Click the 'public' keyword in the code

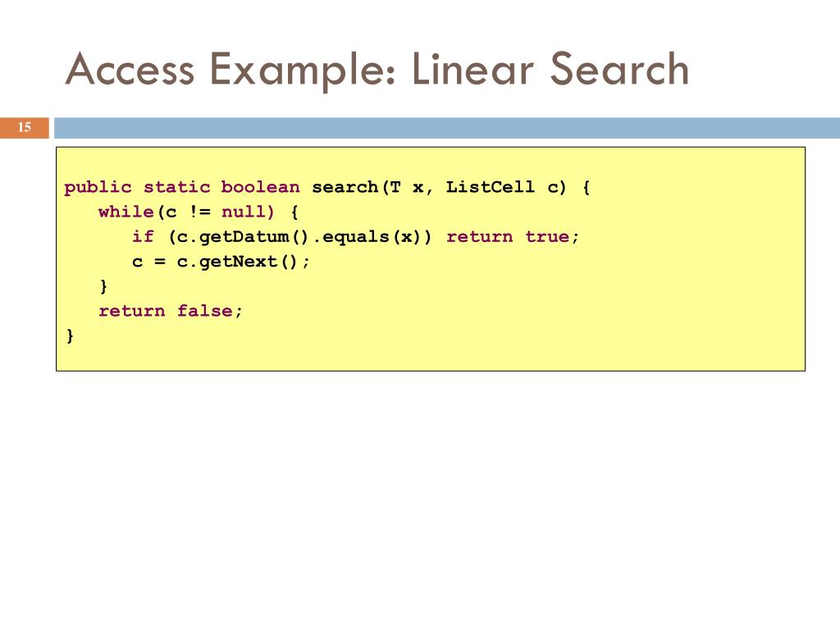tap(98, 188)
